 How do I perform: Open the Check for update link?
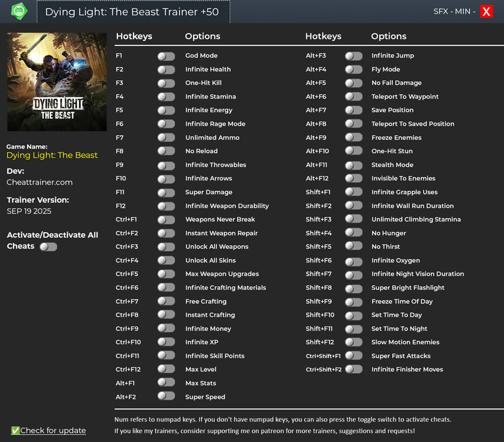(x=53, y=431)
